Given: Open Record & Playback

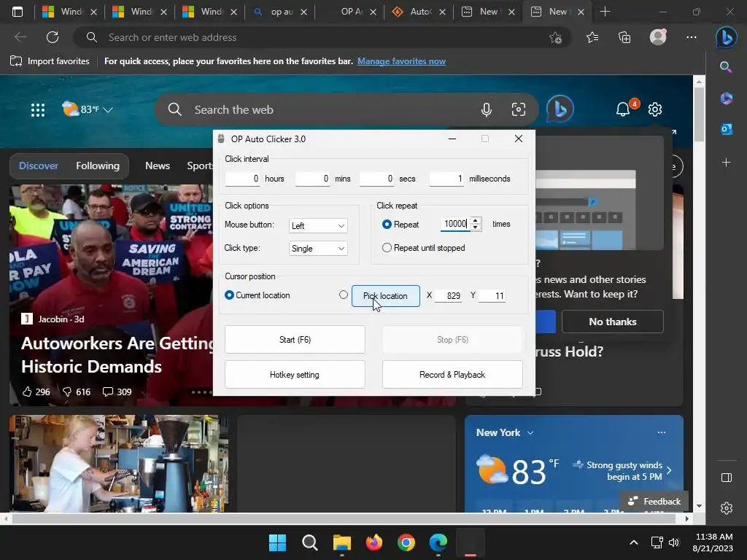Looking at the screenshot, I should pyautogui.click(x=452, y=375).
